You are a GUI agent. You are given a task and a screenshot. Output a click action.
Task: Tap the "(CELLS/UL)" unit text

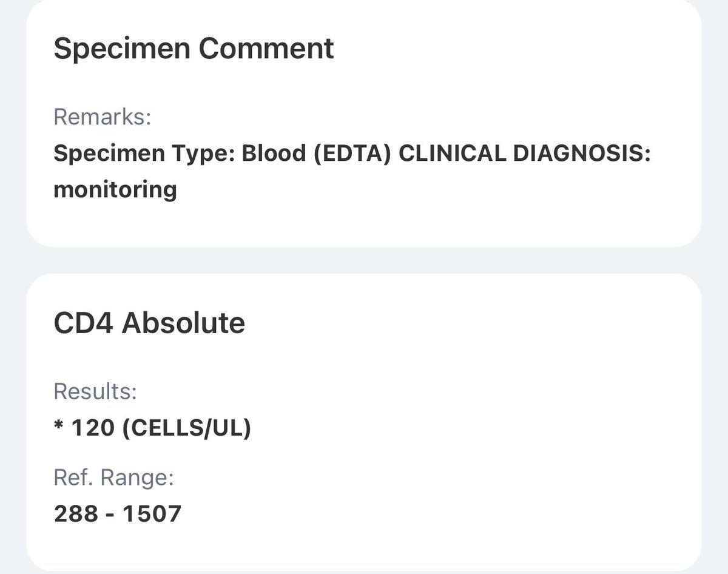click(186, 428)
